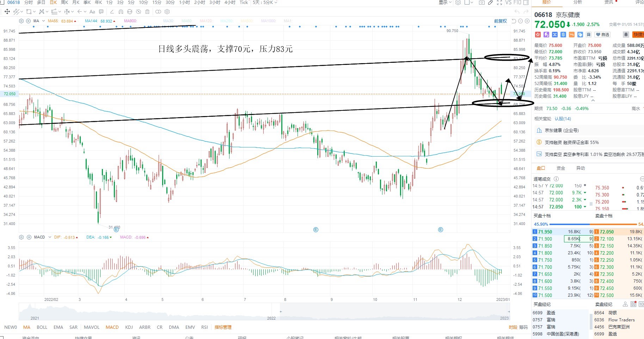Image resolution: width=644 pixels, height=339 pixels.
Task: Click the price alert bell icon
Action: 626,34
